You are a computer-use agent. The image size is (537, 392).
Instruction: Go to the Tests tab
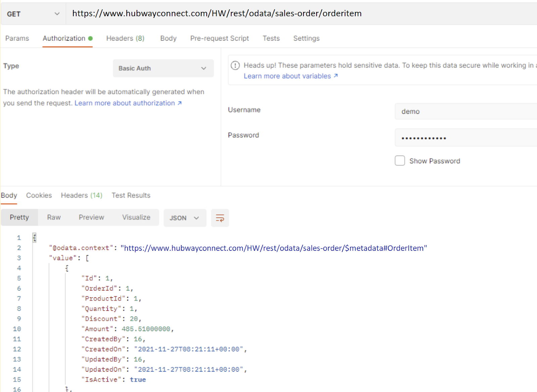(x=271, y=39)
